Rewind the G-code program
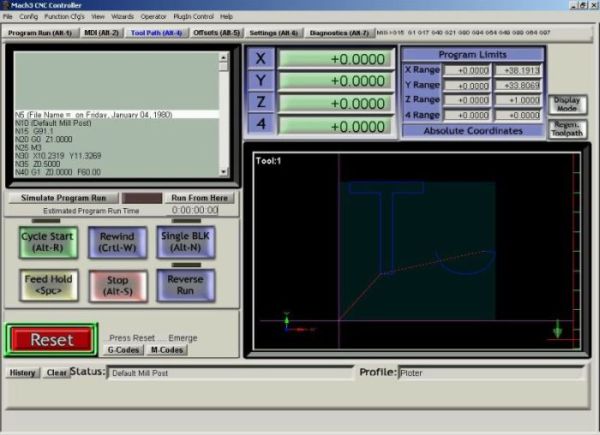Screen dimensions: 600x435 117,242
